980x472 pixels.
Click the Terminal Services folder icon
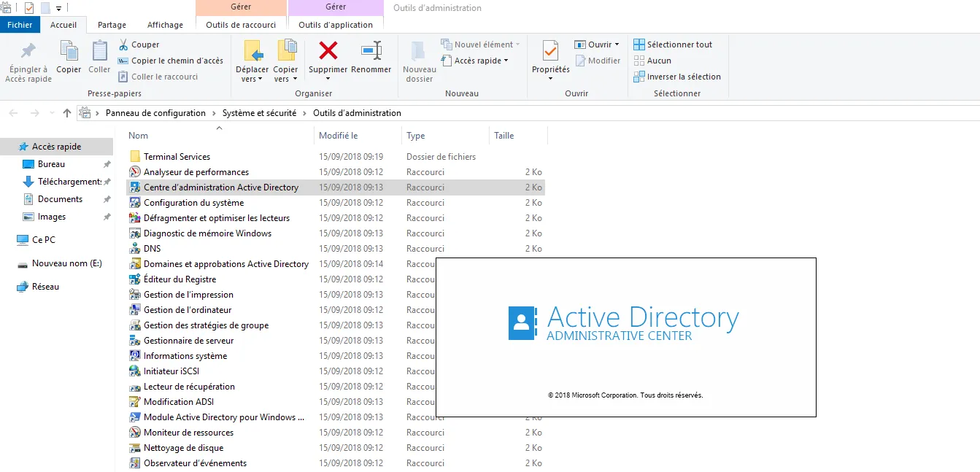point(135,157)
